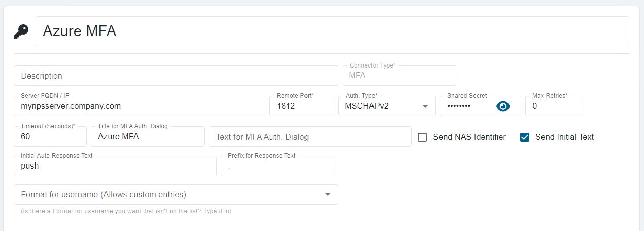Click the Azure MFA connector name field
The width and height of the screenshot is (644, 231).
[x=332, y=31]
